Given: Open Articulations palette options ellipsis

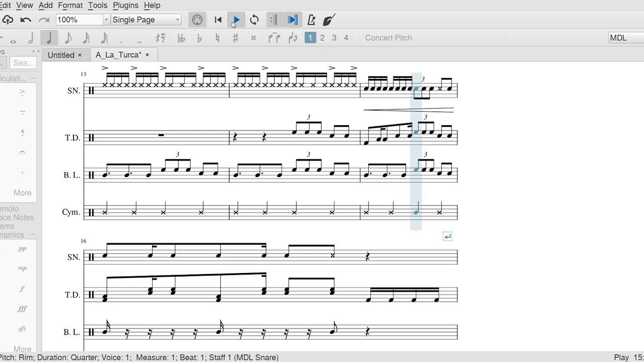Looking at the screenshot, I should [33, 78].
